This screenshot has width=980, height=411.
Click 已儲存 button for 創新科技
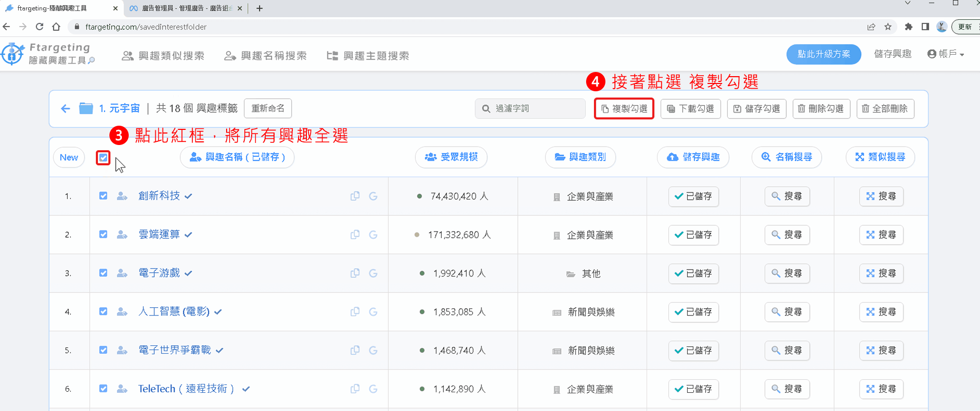pos(693,196)
